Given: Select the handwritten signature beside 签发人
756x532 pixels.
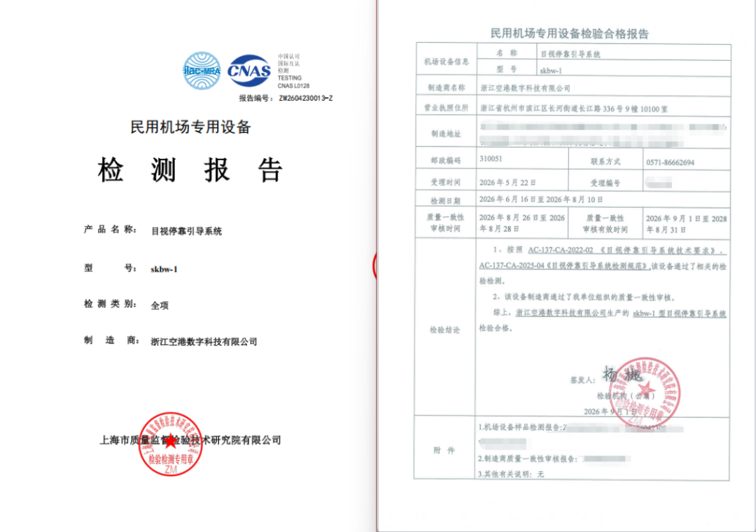Looking at the screenshot, I should (622, 374).
